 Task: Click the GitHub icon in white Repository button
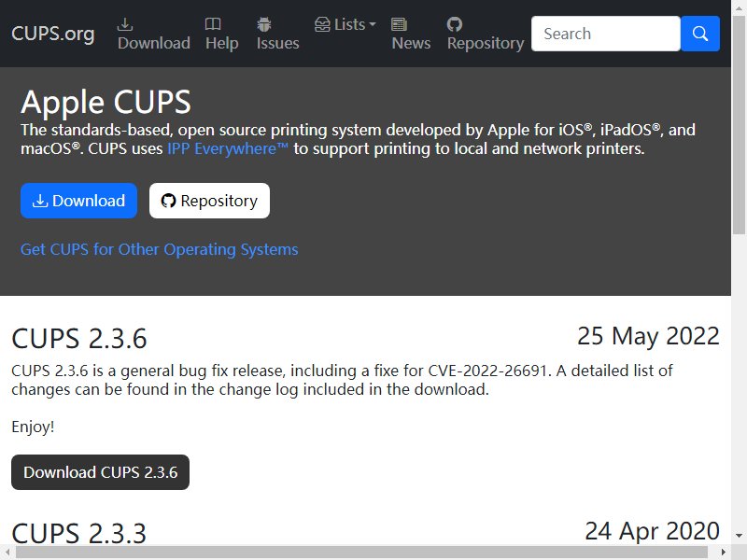pyautogui.click(x=168, y=201)
